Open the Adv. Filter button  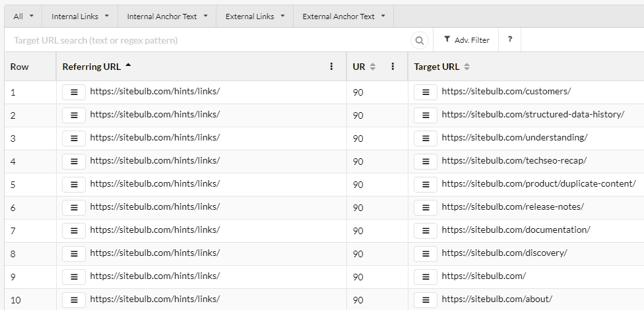tap(466, 40)
